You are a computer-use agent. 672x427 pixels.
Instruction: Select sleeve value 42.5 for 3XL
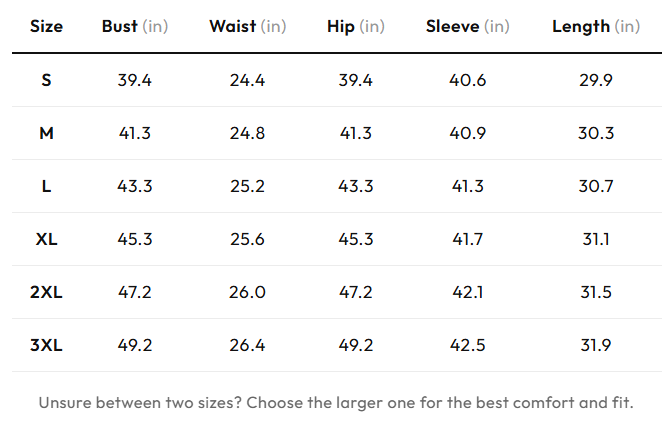(467, 345)
